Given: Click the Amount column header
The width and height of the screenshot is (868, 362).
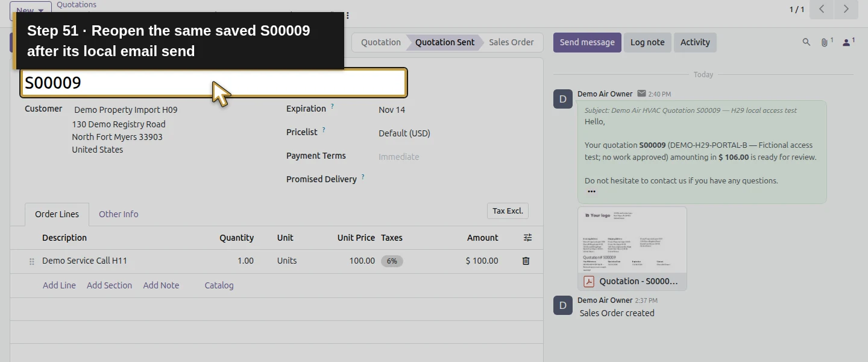Looking at the screenshot, I should (x=483, y=238).
